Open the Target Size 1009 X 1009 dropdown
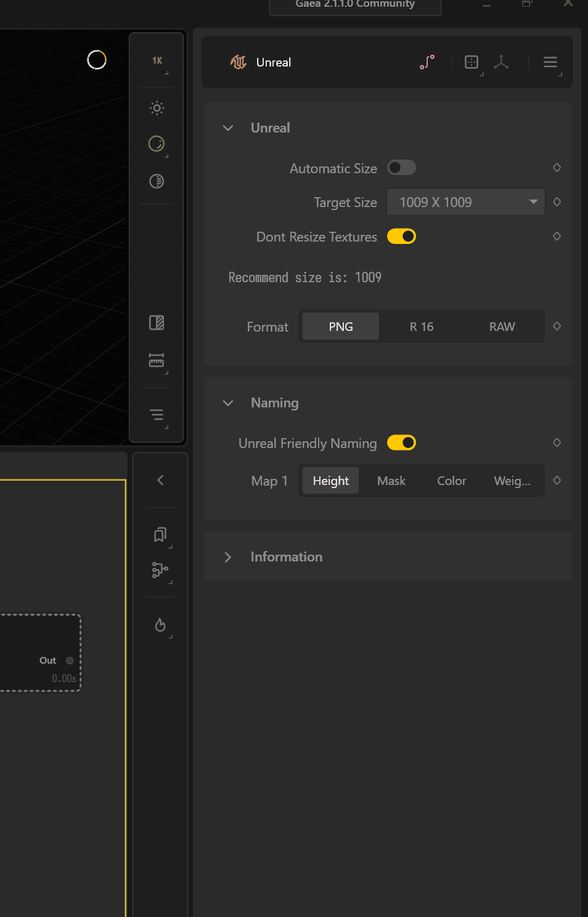Viewport: 588px width, 917px height. pos(466,202)
